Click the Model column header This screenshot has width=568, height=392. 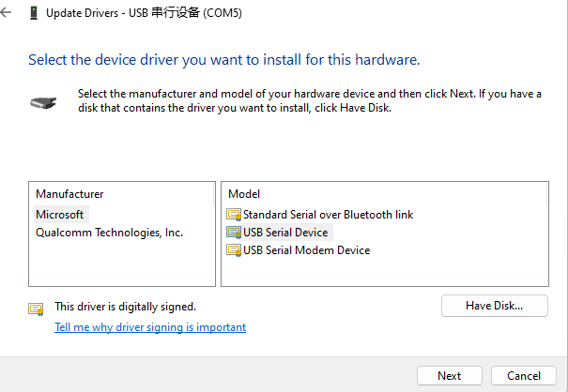tap(244, 194)
